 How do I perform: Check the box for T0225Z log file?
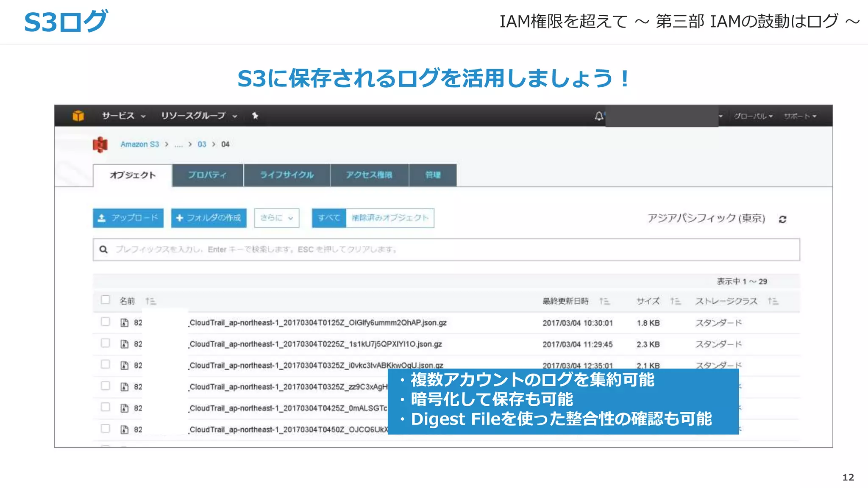click(105, 343)
